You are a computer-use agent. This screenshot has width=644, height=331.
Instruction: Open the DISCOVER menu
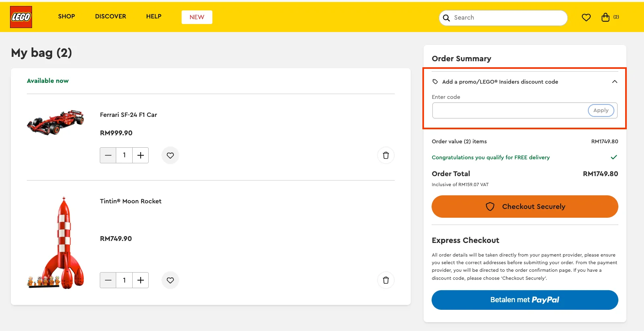(111, 16)
